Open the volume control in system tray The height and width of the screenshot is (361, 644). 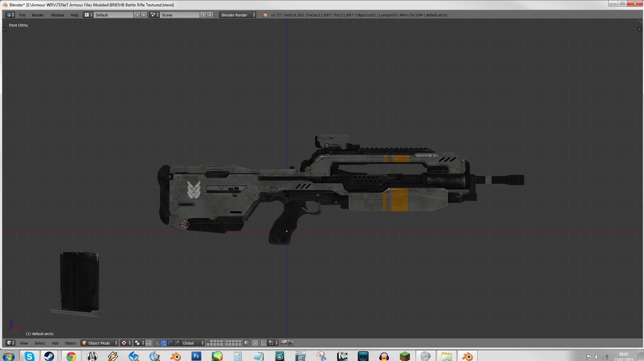pos(597,357)
